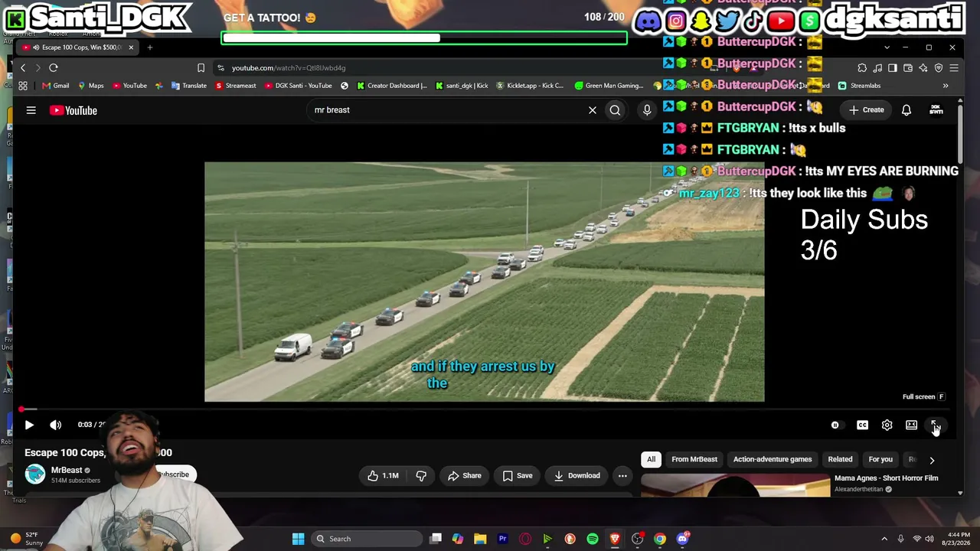980x551 pixels.
Task: Click the youtube.com address bar URL
Action: [x=289, y=68]
